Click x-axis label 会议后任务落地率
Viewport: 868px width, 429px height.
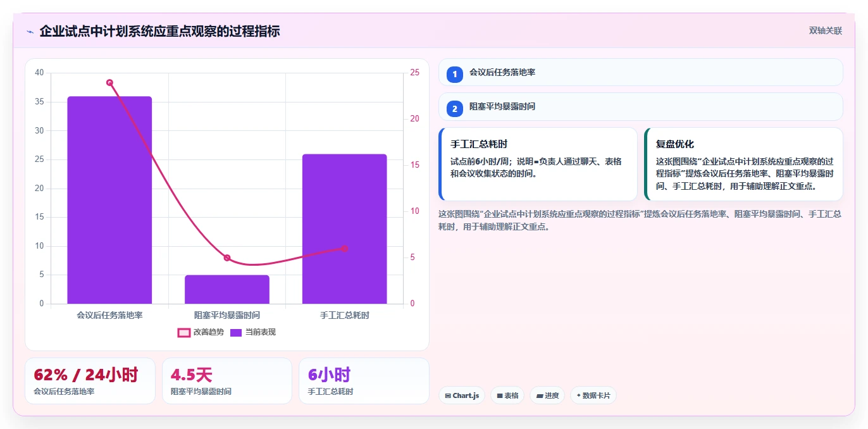tap(109, 314)
